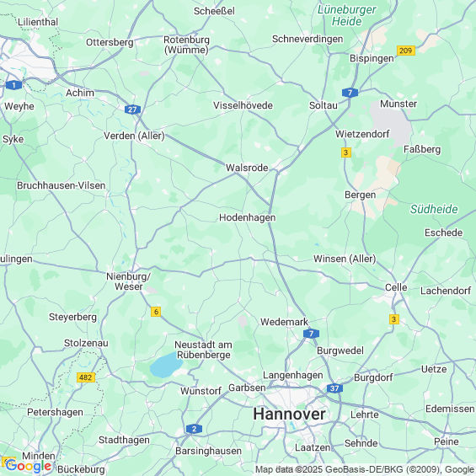Click the B482 road shield near Stolzenau
The width and height of the screenshot is (476, 476).
(x=86, y=377)
